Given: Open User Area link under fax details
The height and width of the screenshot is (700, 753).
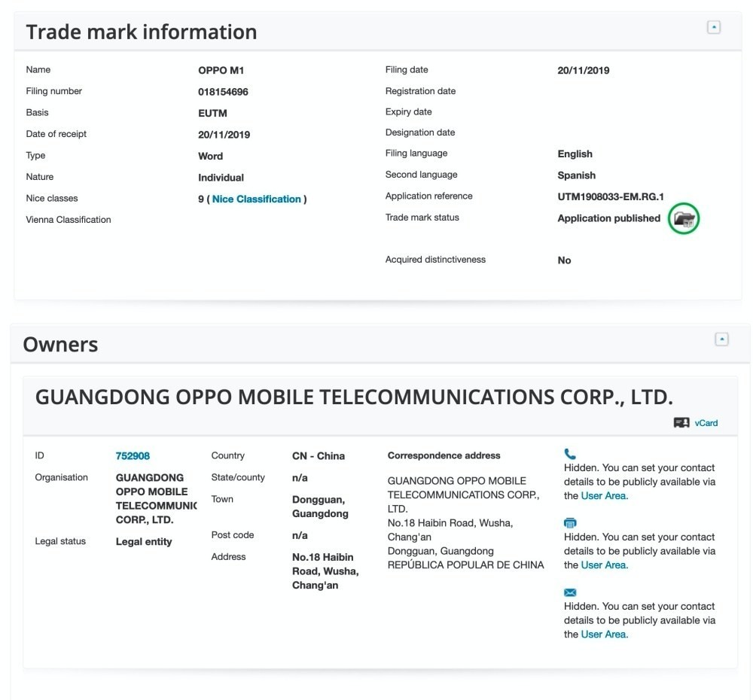Looking at the screenshot, I should (x=604, y=565).
